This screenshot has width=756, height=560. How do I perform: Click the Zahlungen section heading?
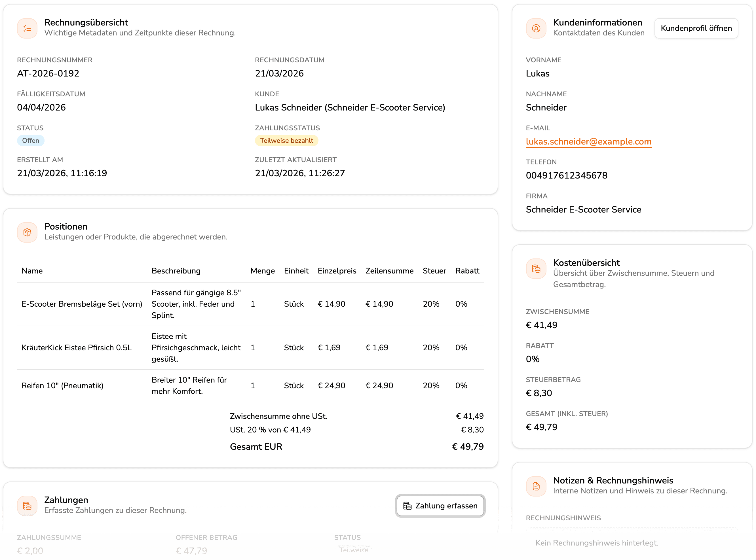click(x=66, y=500)
